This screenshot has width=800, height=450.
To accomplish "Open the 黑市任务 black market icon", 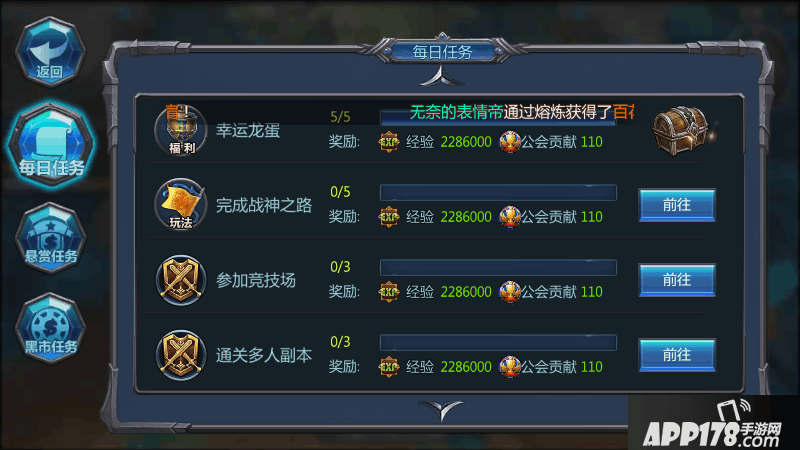I will click(x=50, y=328).
